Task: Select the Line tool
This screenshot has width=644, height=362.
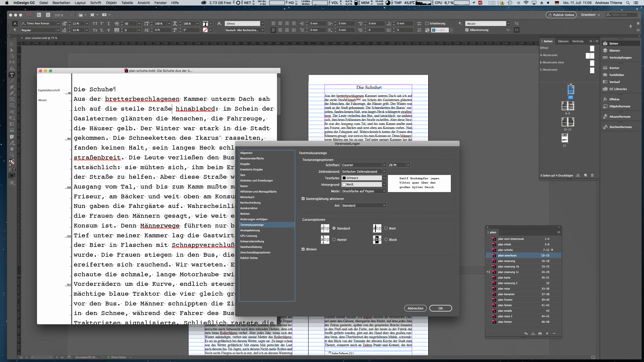Action: point(12,81)
